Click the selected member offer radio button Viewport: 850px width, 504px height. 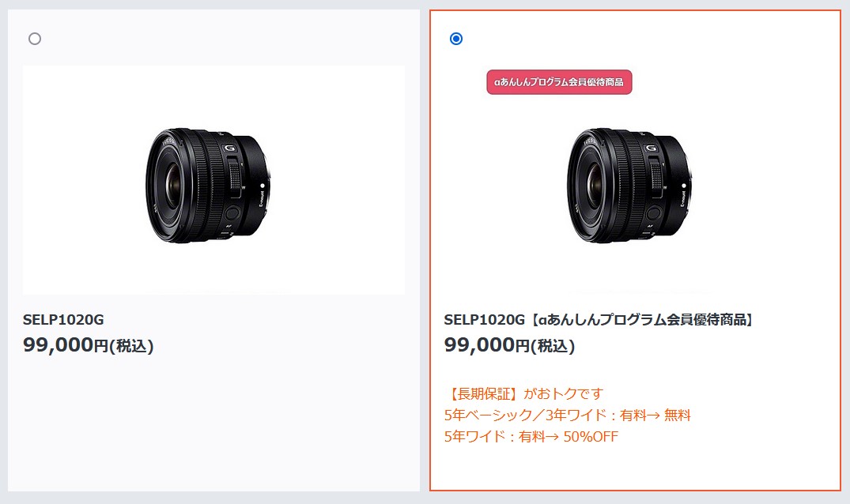pos(456,39)
